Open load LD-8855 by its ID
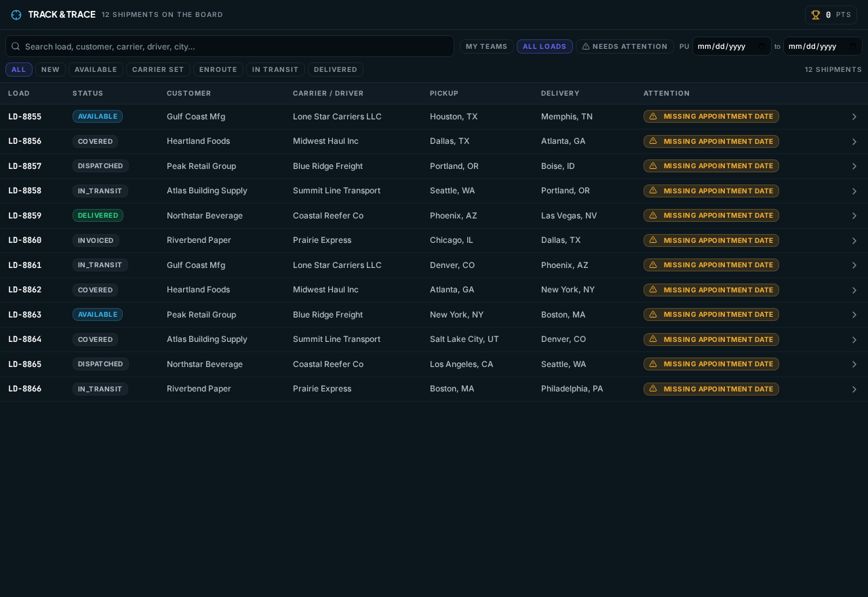 pos(25,117)
